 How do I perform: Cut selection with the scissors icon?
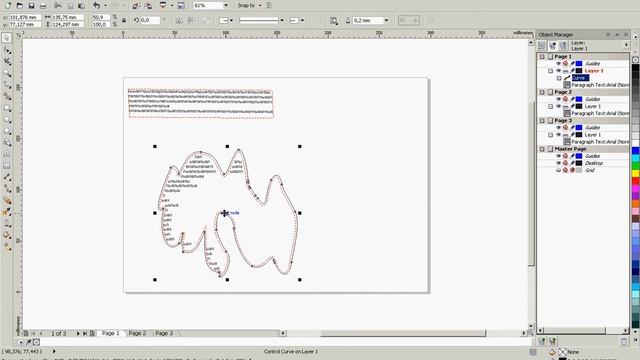coord(58,5)
